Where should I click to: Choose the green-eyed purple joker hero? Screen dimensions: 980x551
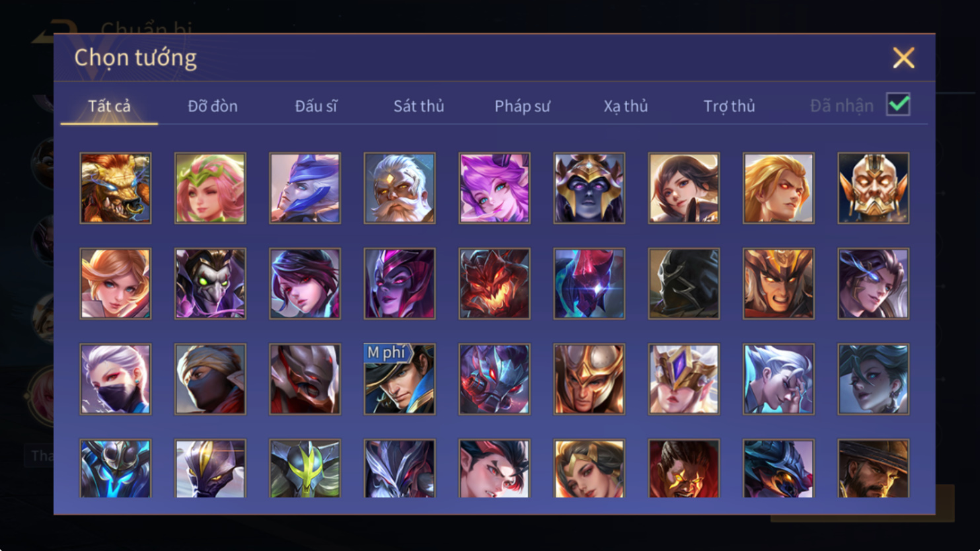pos(210,283)
